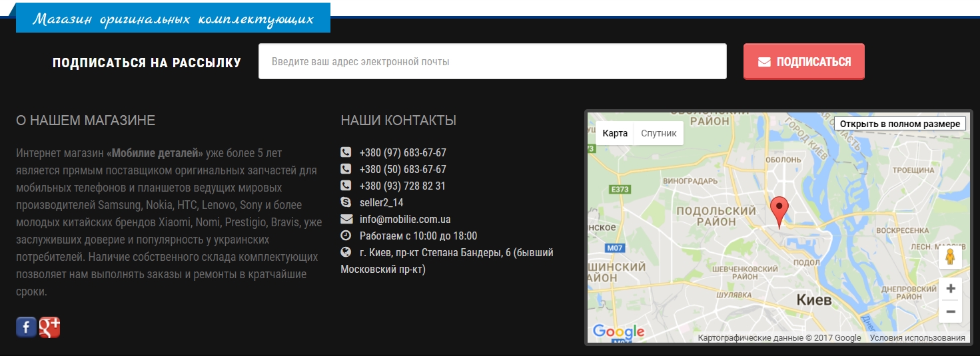Call the +380 (97) 683-67-67 number

click(402, 152)
